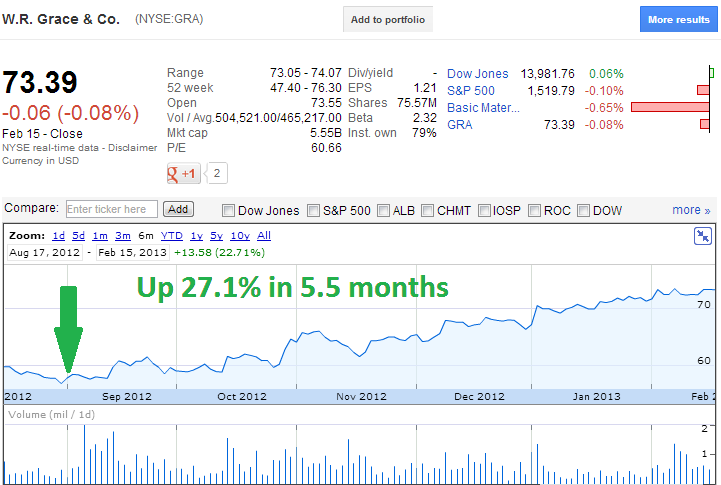The height and width of the screenshot is (485, 721).
Task: Click the Beta value 2.32
Action: (x=424, y=118)
